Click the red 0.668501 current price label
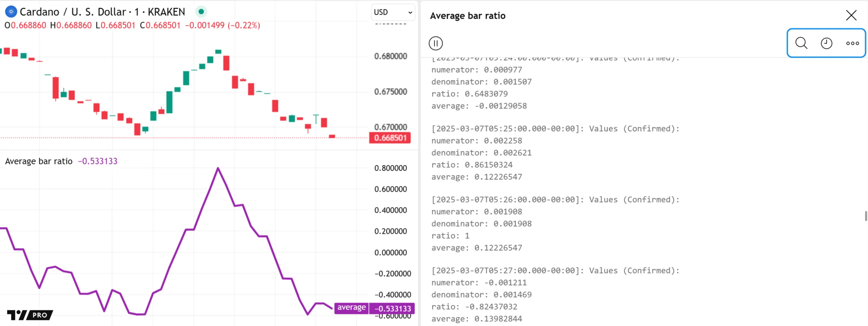868x326 pixels. (x=390, y=138)
